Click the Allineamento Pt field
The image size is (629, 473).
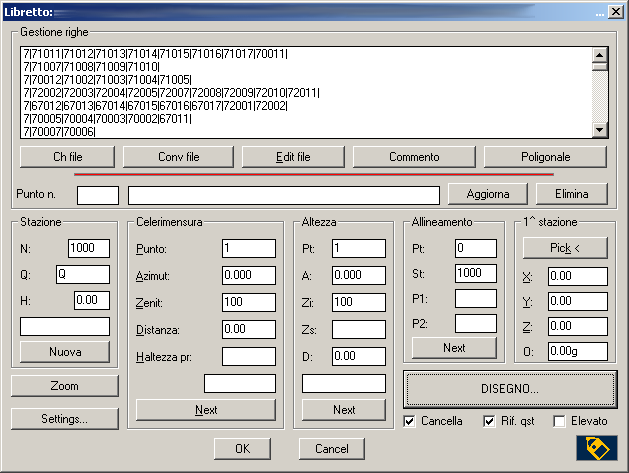[476, 249]
